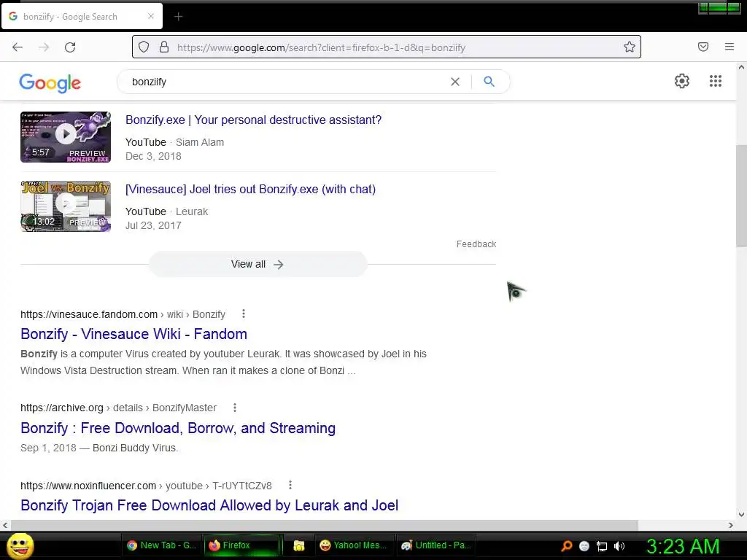747x560 pixels.
Task: Click the 3:23 AM taskbar clock
Action: [x=683, y=546]
